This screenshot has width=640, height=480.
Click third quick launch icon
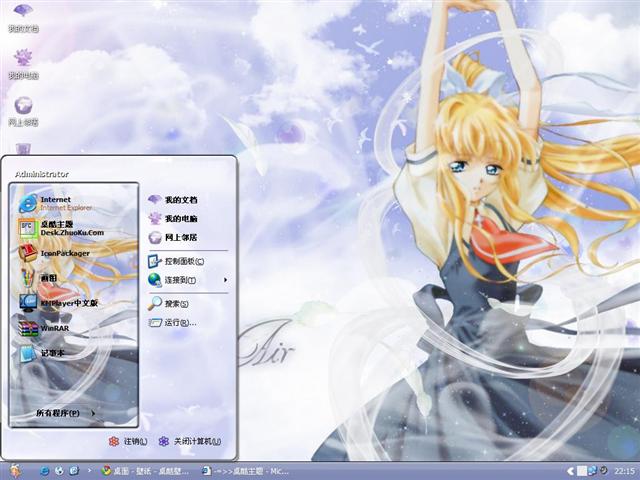point(74,471)
